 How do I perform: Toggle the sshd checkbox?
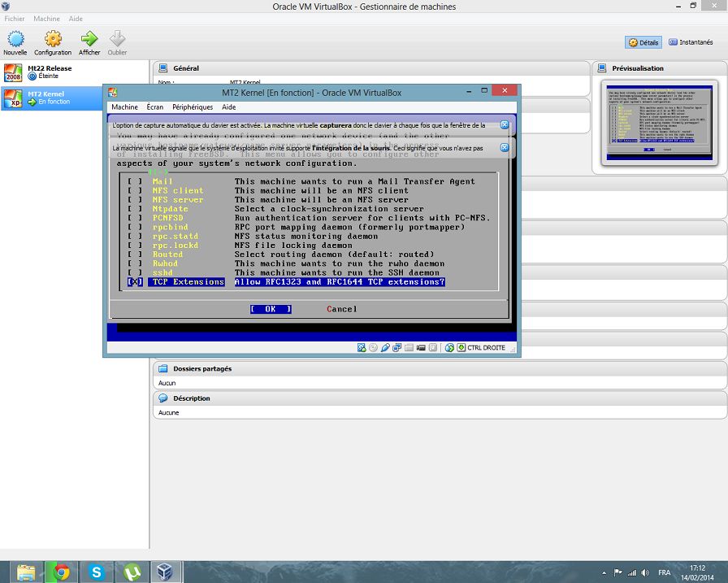click(x=135, y=272)
